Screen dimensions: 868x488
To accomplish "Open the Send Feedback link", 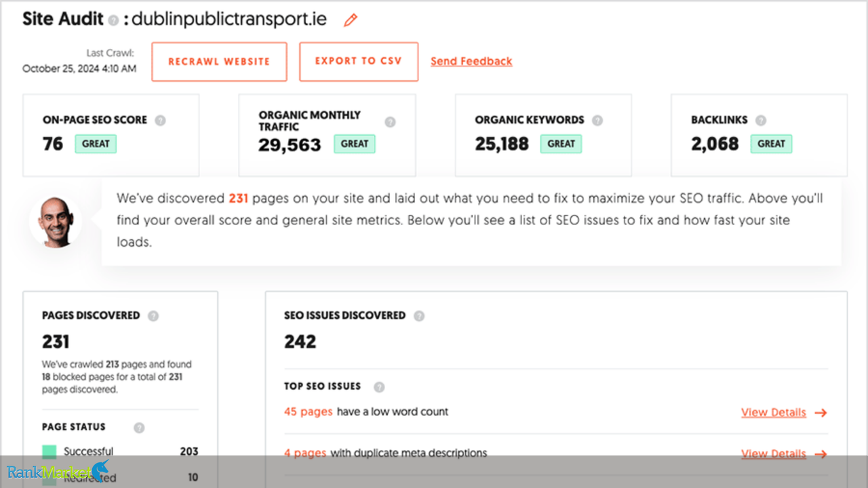I will (x=471, y=62).
